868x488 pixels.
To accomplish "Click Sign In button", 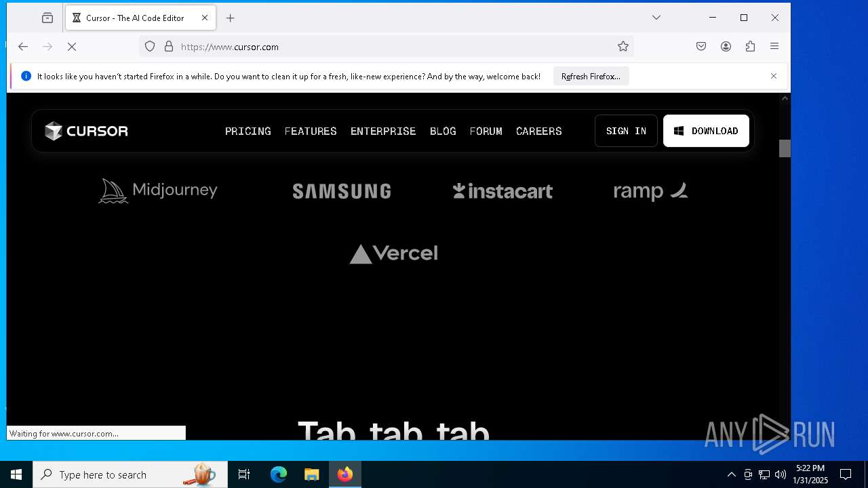I will (x=626, y=131).
